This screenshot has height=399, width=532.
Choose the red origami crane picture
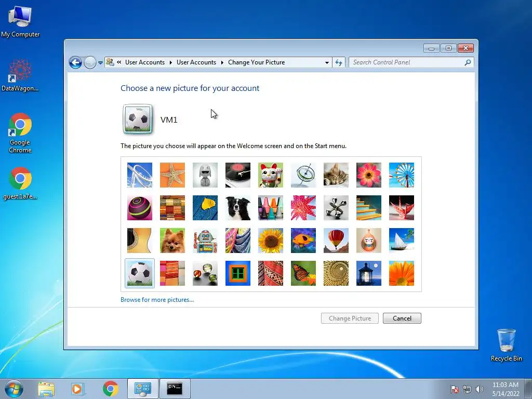[x=402, y=208]
